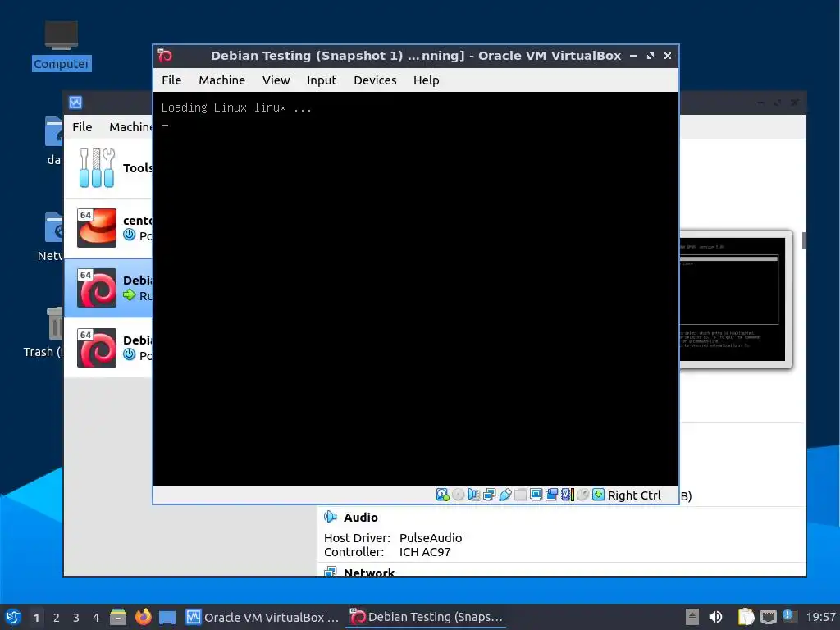840x630 pixels.
Task: Select the running Debian virtual machine entry
Action: [109, 288]
